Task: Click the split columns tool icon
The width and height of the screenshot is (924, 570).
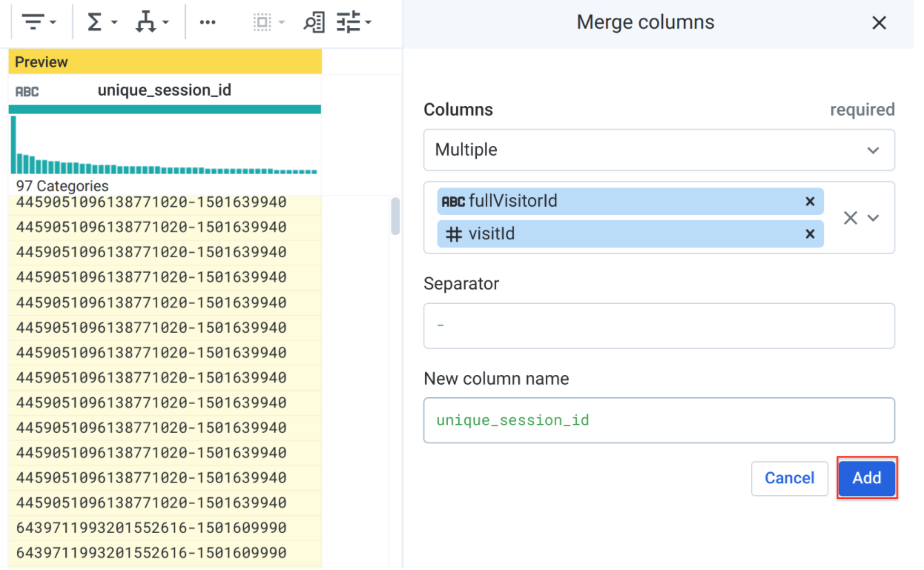Action: coord(146,21)
